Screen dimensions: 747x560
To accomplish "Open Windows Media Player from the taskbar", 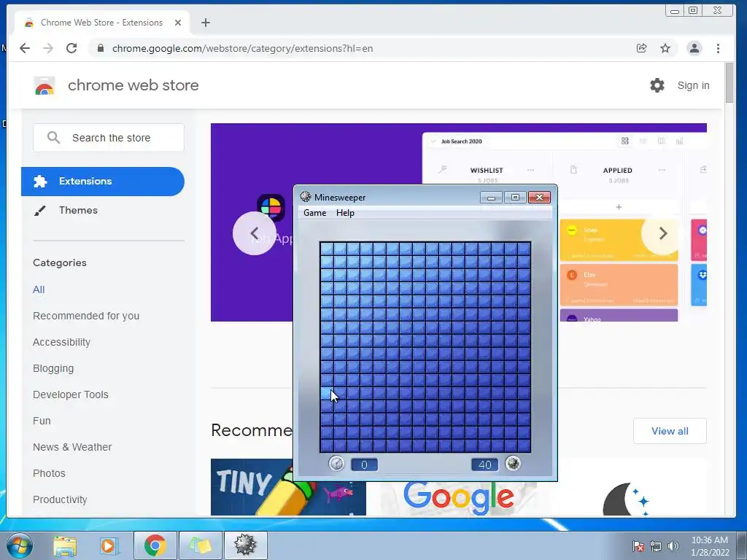I will pyautogui.click(x=109, y=545).
